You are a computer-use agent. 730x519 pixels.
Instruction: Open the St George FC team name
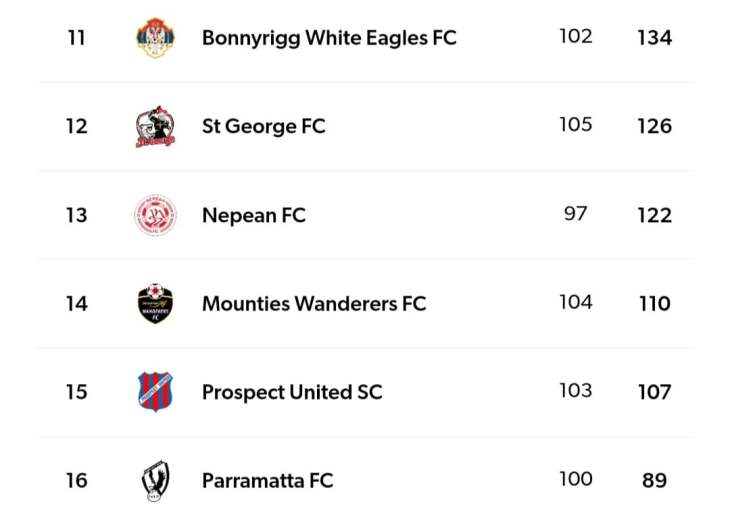pyautogui.click(x=263, y=127)
